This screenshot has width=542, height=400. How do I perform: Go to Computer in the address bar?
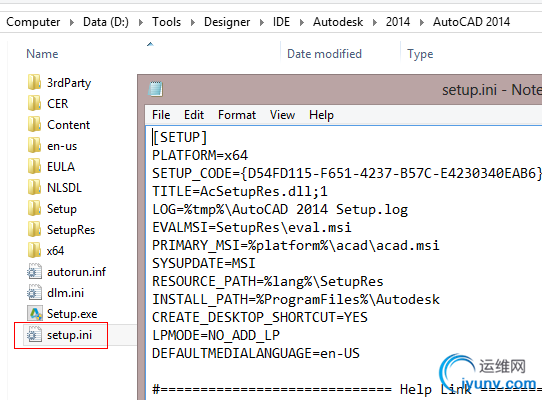pos(33,22)
